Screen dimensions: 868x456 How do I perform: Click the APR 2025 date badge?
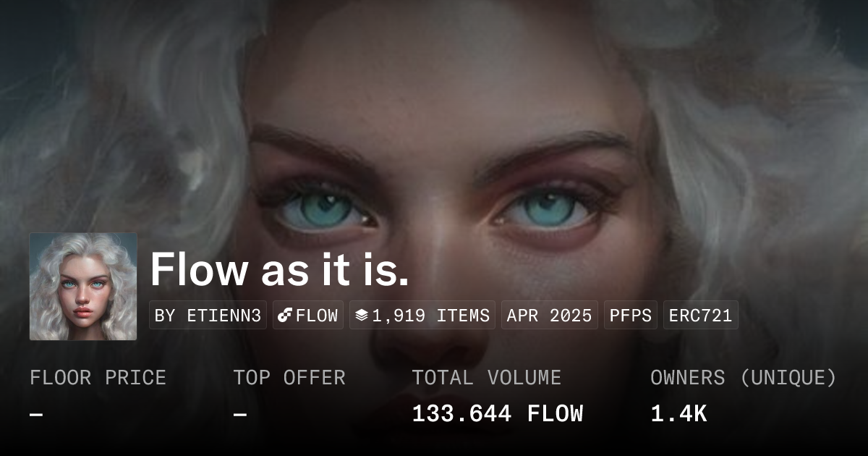click(x=549, y=316)
